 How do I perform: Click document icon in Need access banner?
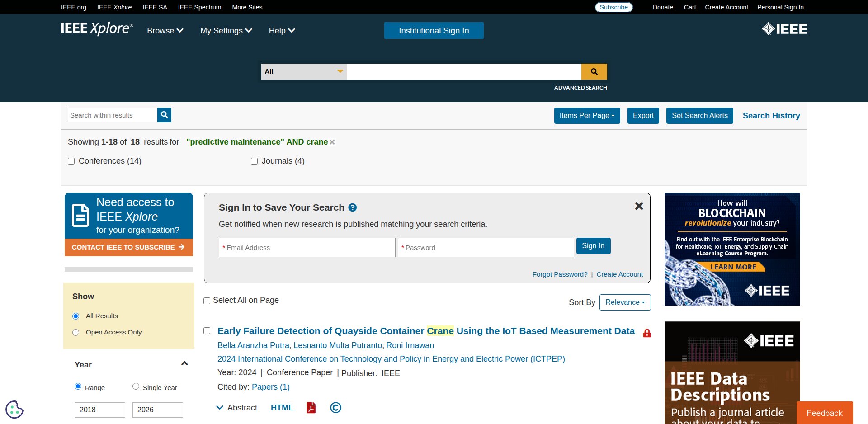pos(80,216)
